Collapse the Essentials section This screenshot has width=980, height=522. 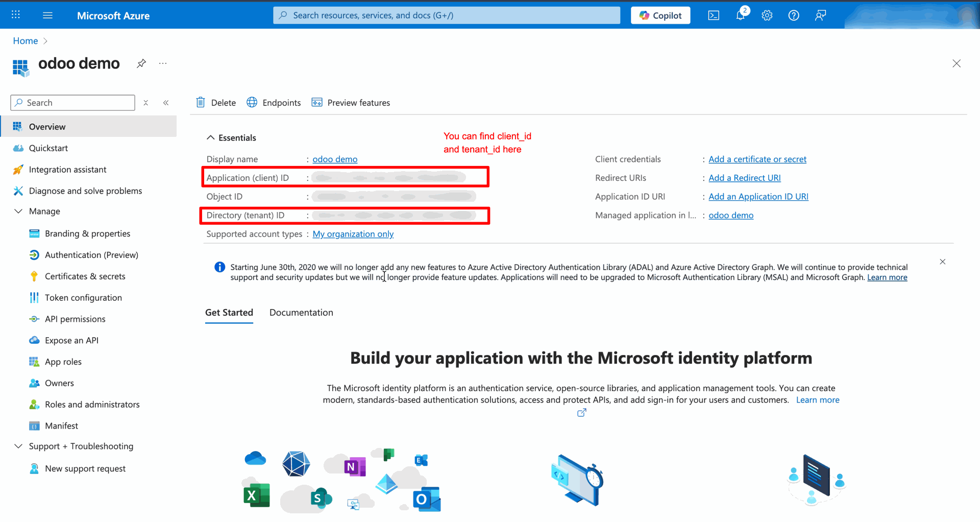click(210, 138)
